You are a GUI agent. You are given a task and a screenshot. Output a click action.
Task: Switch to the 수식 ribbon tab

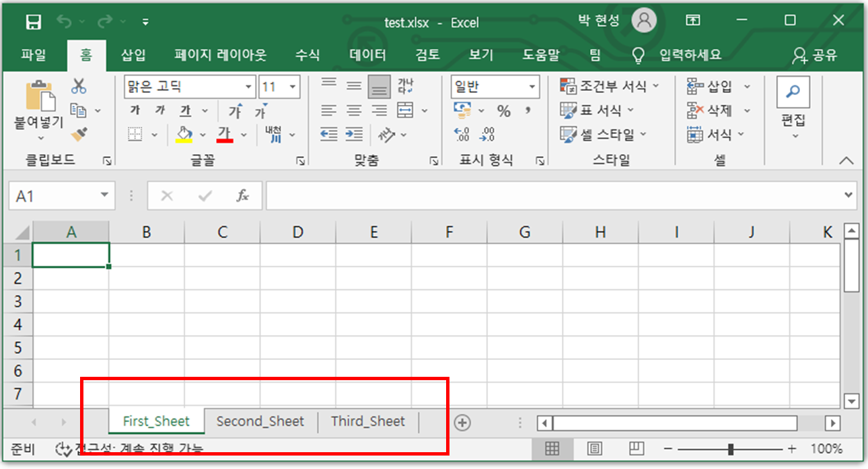tap(308, 55)
